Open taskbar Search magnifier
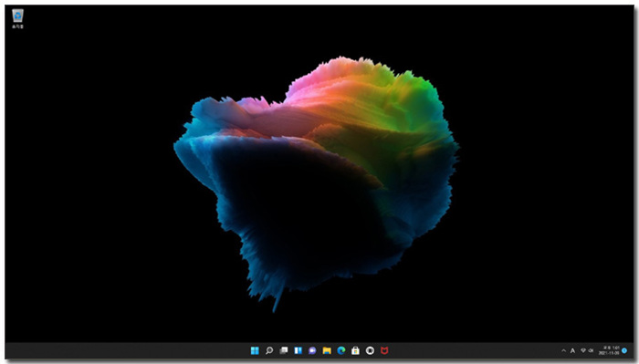 (269, 350)
